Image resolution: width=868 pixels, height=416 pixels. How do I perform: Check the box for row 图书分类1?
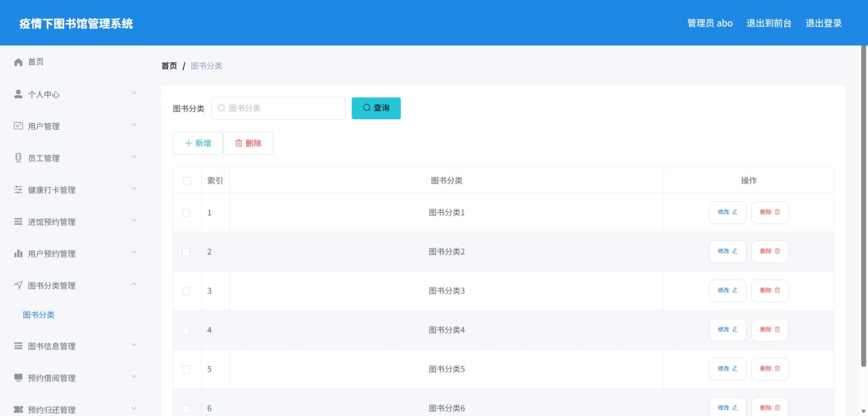186,213
